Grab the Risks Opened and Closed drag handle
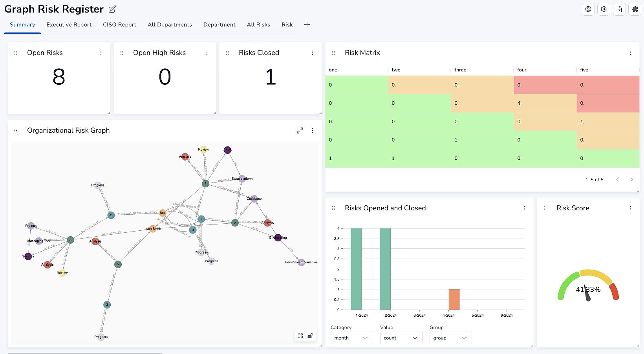 pyautogui.click(x=333, y=208)
